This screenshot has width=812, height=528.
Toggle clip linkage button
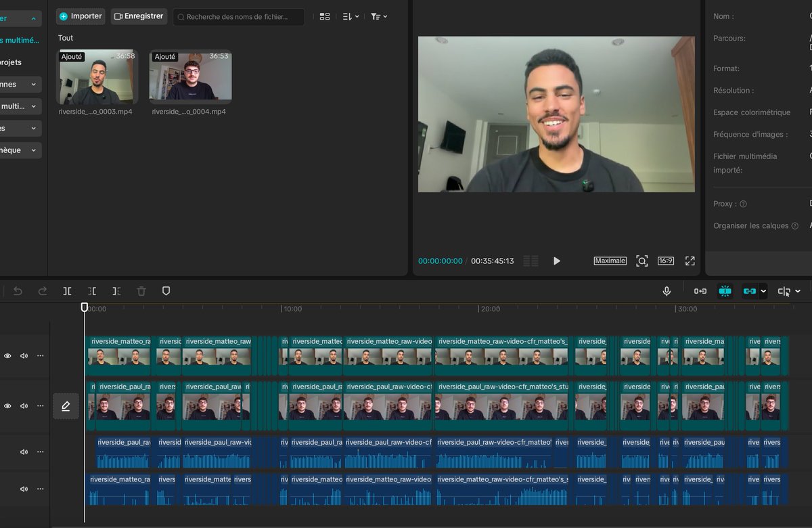tap(749, 291)
